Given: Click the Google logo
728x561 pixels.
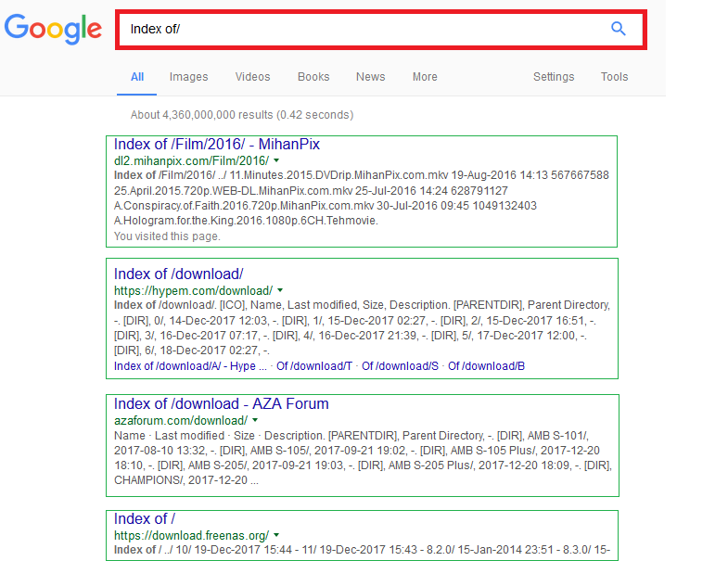Looking at the screenshot, I should 53,30.
